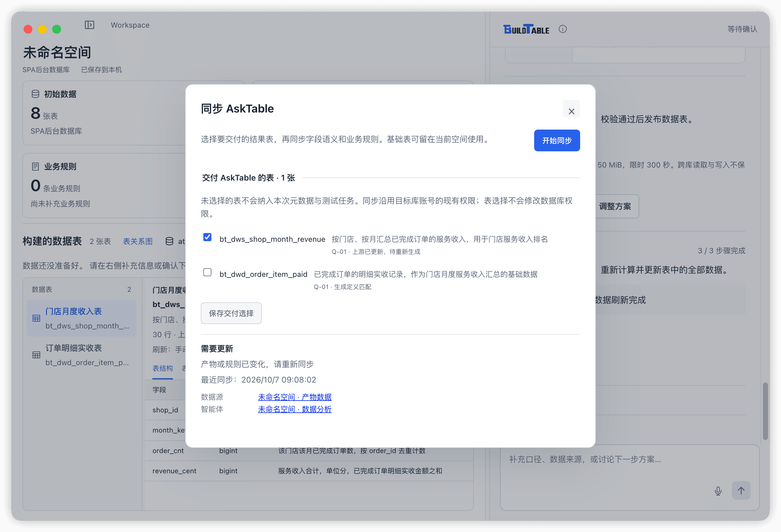The image size is (781, 532).
Task: Click the order_cnt field row
Action: [x=309, y=450]
